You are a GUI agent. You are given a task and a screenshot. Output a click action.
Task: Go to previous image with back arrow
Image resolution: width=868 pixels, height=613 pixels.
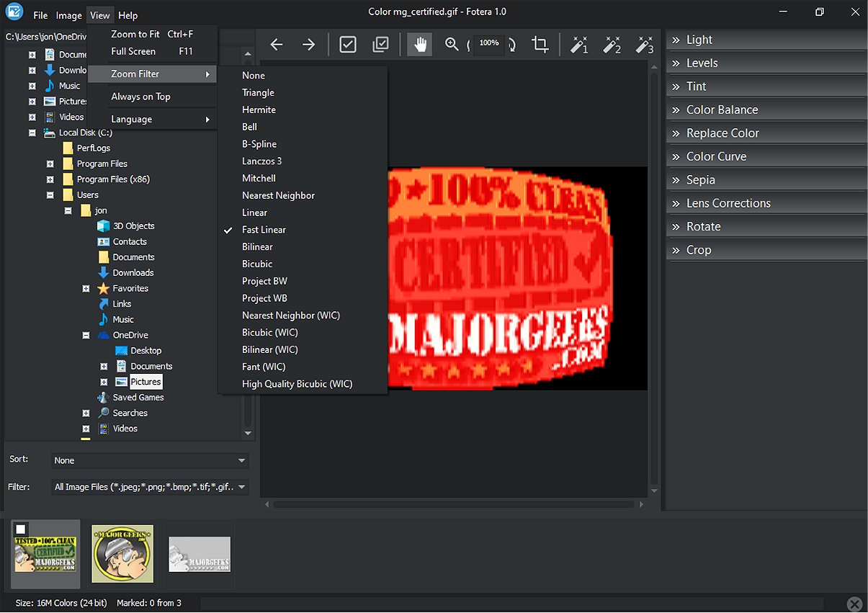point(277,45)
